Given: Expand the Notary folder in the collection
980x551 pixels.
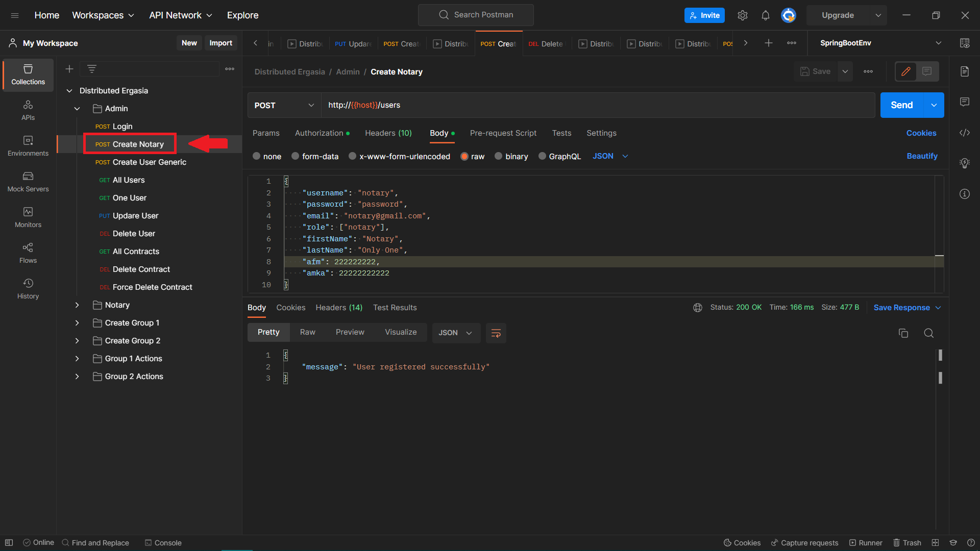Looking at the screenshot, I should click(x=77, y=305).
